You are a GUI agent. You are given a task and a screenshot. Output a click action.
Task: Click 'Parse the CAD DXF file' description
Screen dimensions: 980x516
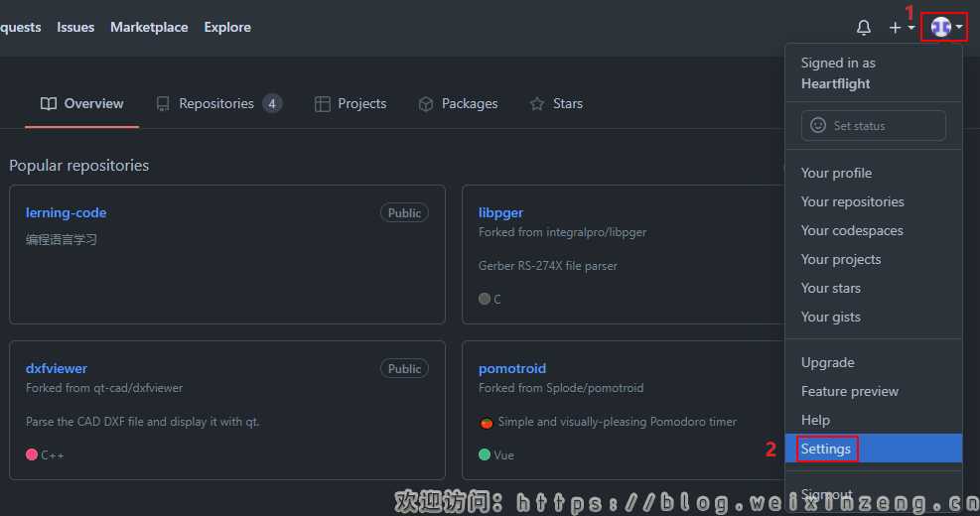(x=143, y=422)
